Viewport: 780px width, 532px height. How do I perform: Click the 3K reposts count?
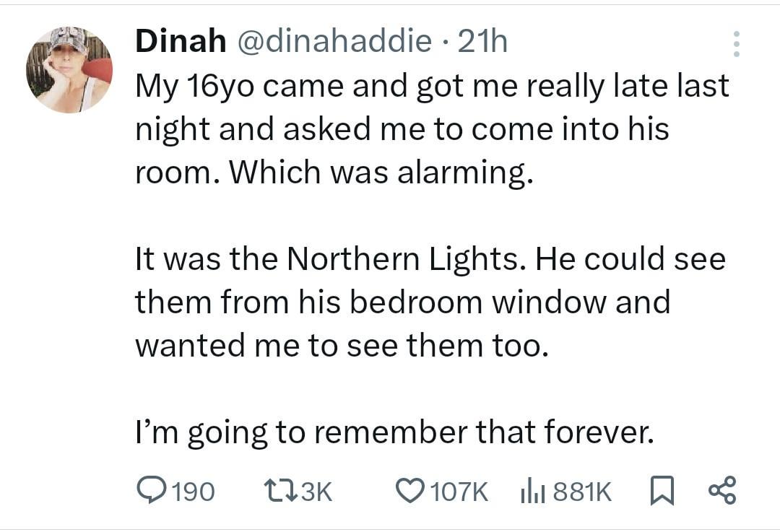point(315,492)
